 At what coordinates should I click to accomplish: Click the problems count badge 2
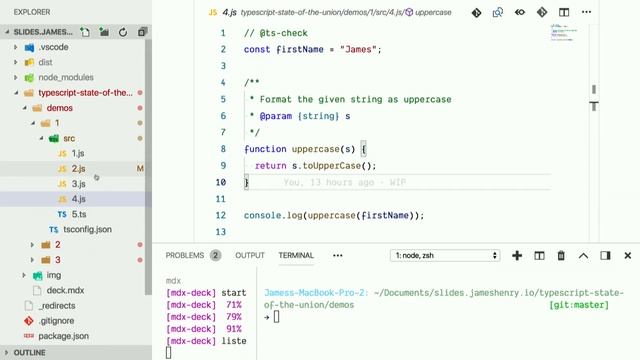[216, 256]
